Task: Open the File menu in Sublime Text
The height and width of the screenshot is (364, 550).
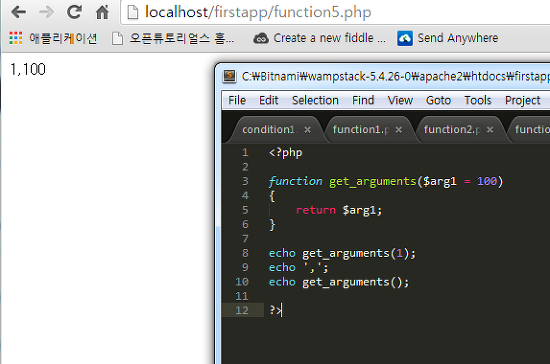Action: tap(237, 101)
